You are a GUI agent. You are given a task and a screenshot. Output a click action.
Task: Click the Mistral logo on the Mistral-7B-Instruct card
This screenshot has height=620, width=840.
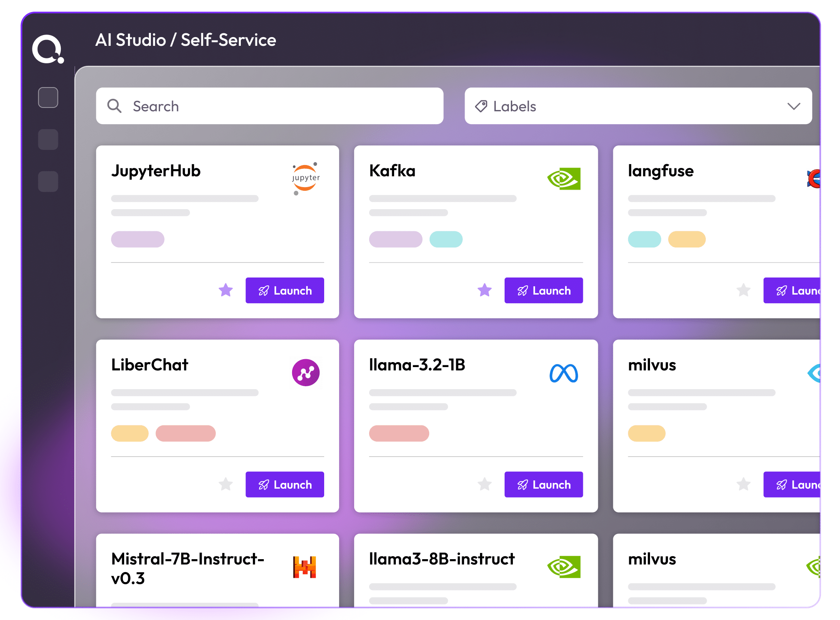[305, 567]
